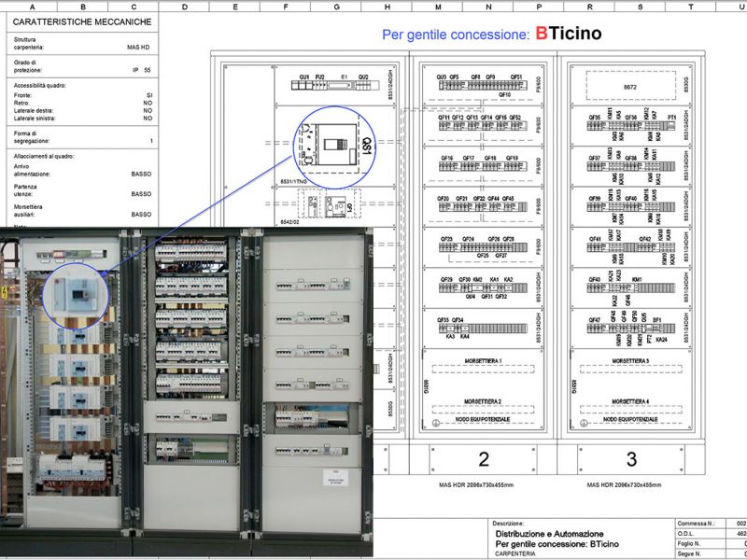This screenshot has height=560, width=747.
Task: Select column D header
Action: (x=184, y=7)
